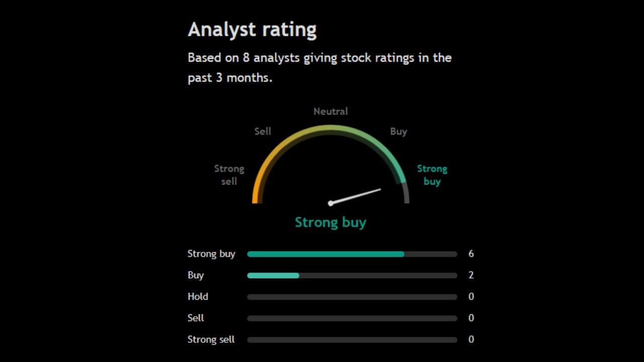Click the Strong sell row label

(211, 340)
